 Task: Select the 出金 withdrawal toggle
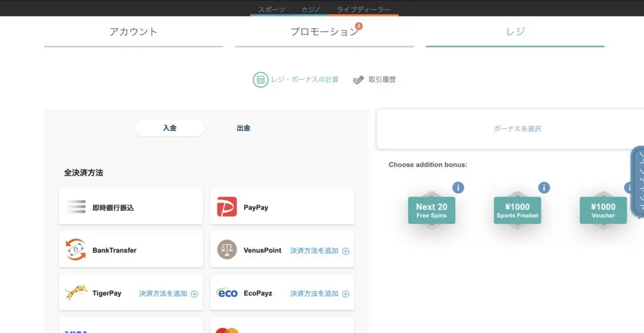pos(243,128)
